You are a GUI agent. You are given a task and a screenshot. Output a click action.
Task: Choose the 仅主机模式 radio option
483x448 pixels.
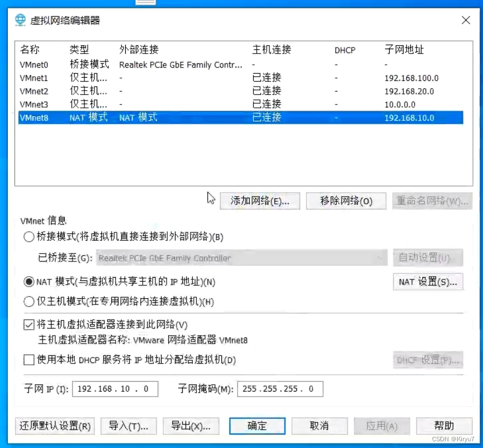click(x=29, y=302)
